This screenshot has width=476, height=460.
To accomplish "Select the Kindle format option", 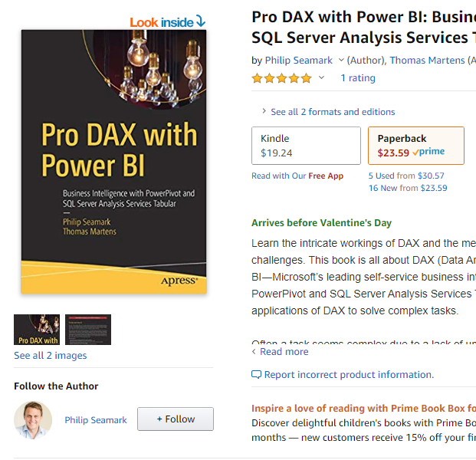I will pos(306,146).
